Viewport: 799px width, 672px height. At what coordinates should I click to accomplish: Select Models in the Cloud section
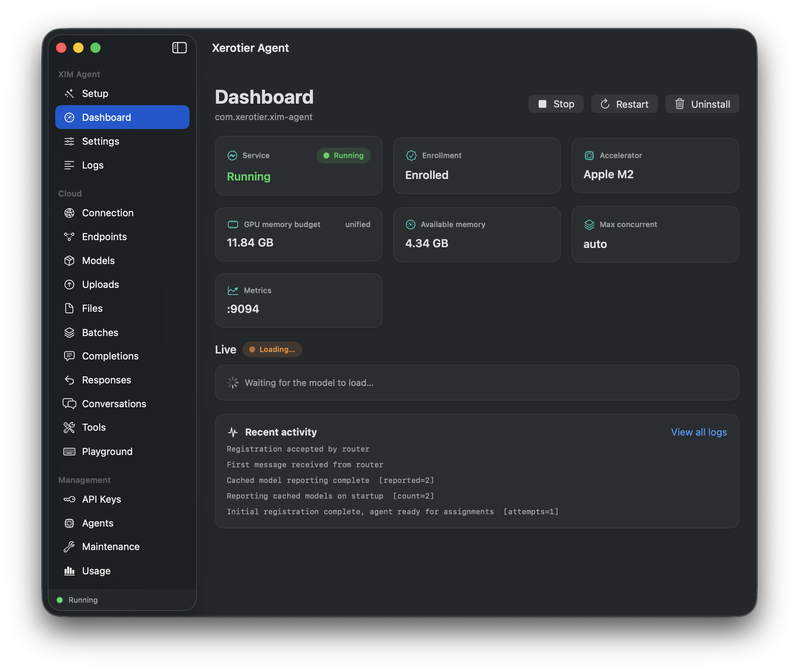(x=122, y=261)
